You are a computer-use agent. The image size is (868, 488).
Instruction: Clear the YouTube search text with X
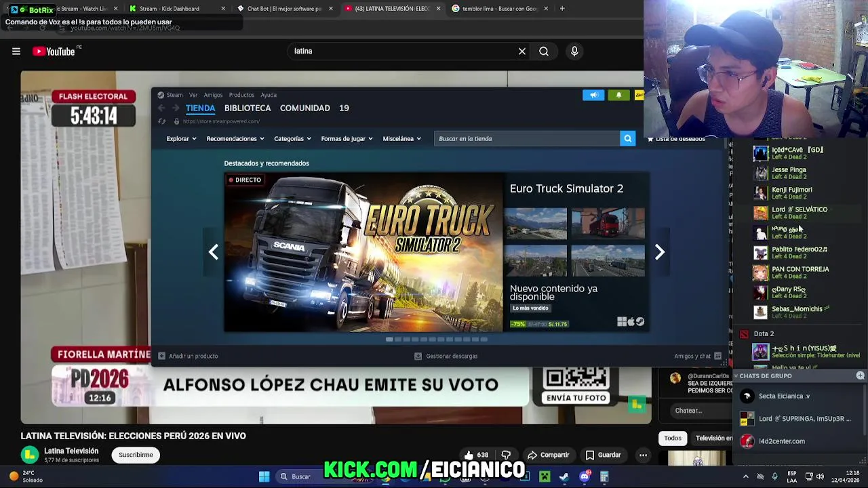522,52
